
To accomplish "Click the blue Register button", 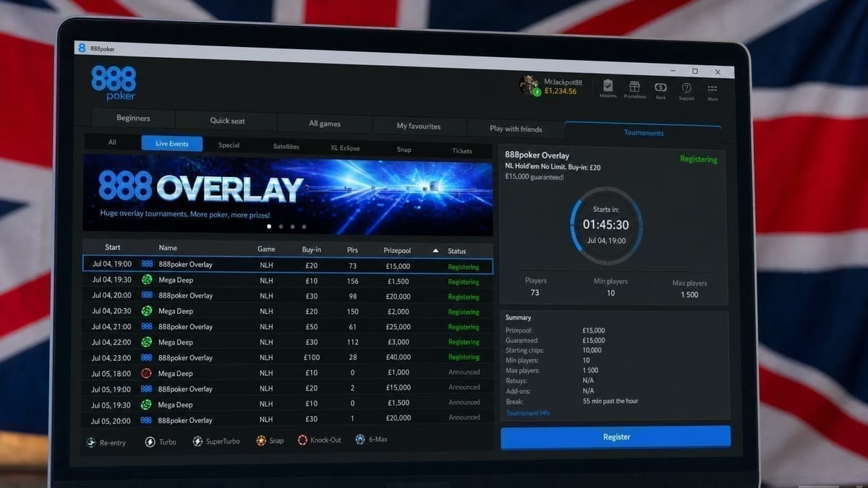I will (616, 437).
